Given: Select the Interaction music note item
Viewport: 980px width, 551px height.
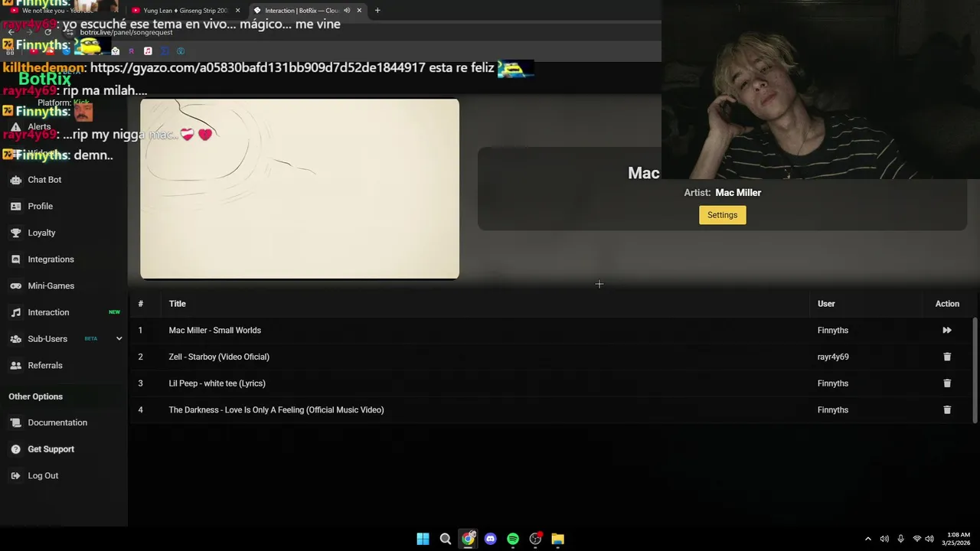Looking at the screenshot, I should point(48,312).
